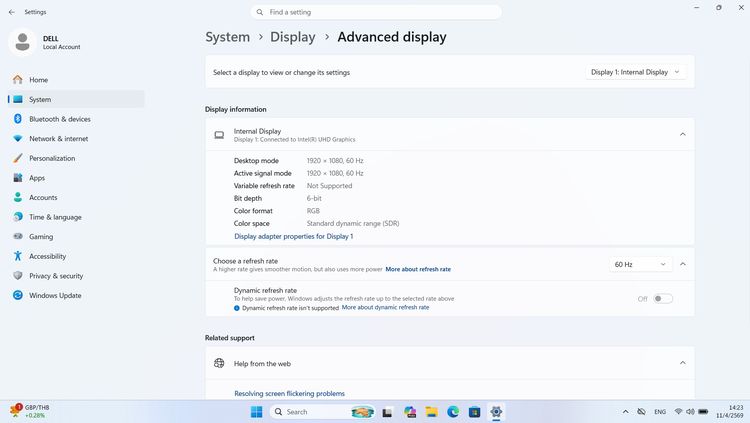Click the search magnifier in Find a setting
Viewport: 750px width, 423px height.
coord(260,12)
